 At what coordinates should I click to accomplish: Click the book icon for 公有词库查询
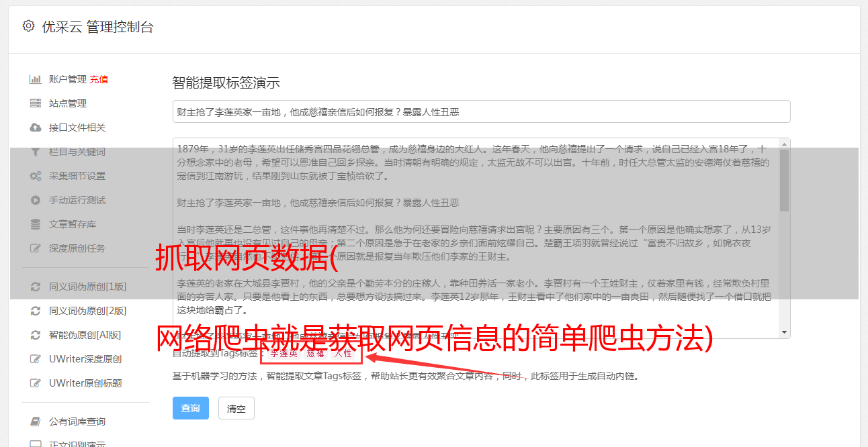click(36, 421)
